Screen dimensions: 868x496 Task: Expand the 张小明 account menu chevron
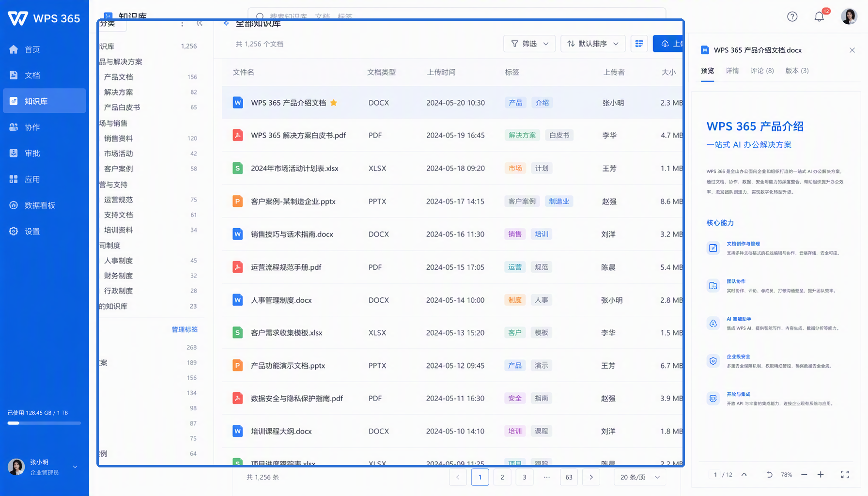(75, 467)
